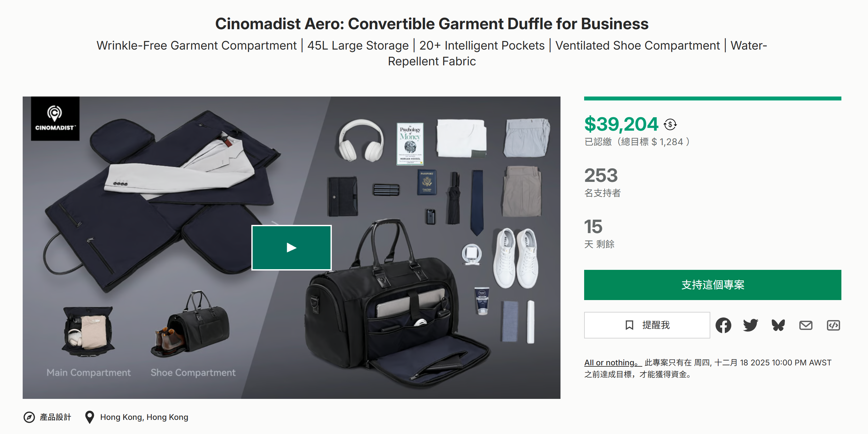Click the compass icon next to 產品設計

(30, 417)
